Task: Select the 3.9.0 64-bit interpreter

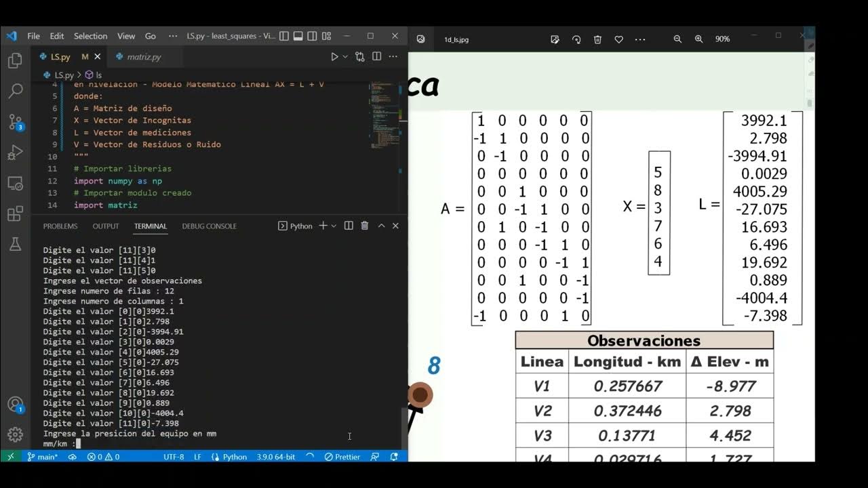Action: 276,457
